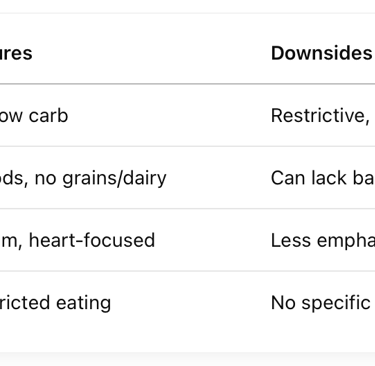
Task: Select the 'no grains/dairy' features cell
Action: (x=83, y=178)
